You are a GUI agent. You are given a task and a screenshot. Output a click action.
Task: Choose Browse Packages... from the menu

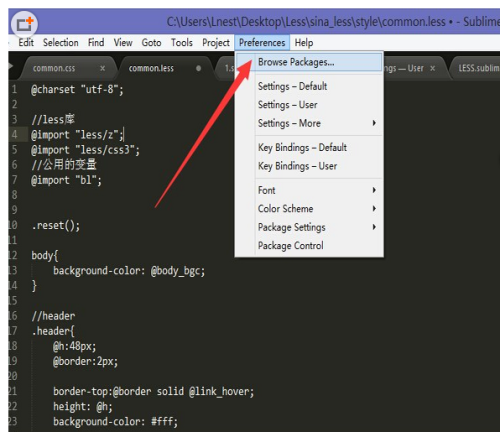309,62
